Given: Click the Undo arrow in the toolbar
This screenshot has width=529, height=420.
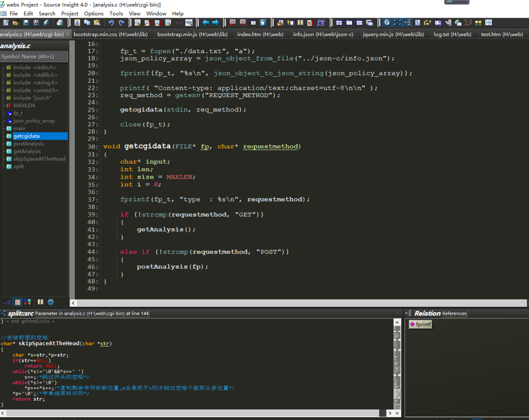Looking at the screenshot, I should pos(111,23).
